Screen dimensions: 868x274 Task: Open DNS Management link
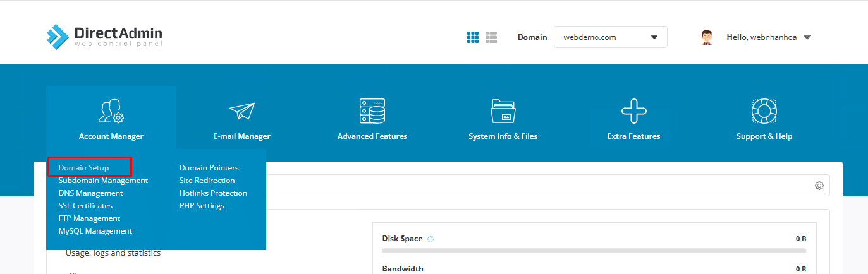pos(90,193)
